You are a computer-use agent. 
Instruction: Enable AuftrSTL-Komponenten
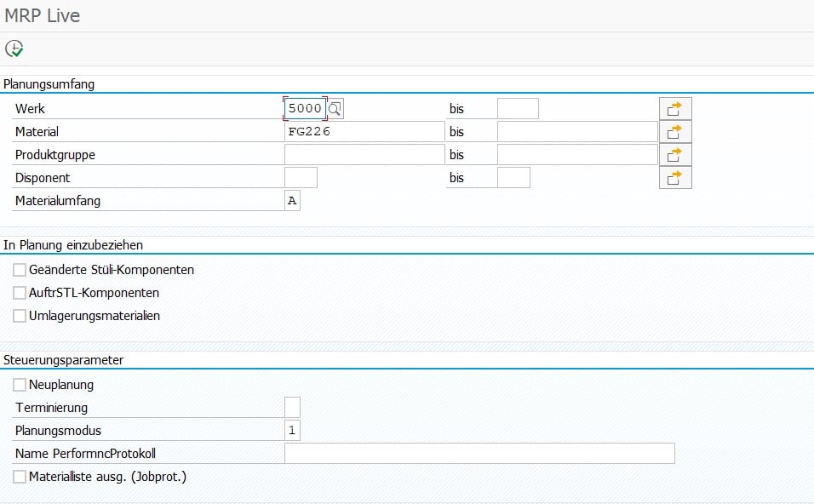(x=19, y=292)
